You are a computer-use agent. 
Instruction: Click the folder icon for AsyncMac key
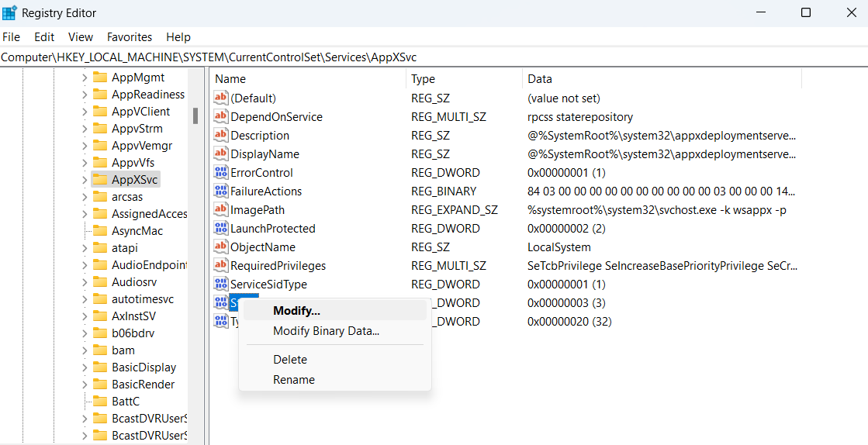pyautogui.click(x=99, y=231)
